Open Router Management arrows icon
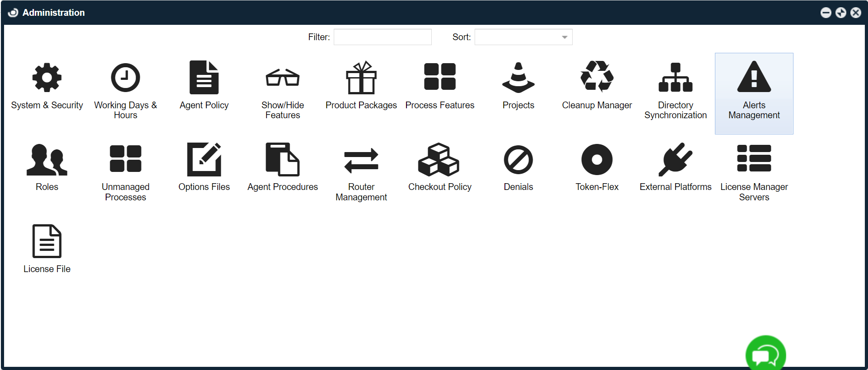The height and width of the screenshot is (370, 868). tap(361, 161)
